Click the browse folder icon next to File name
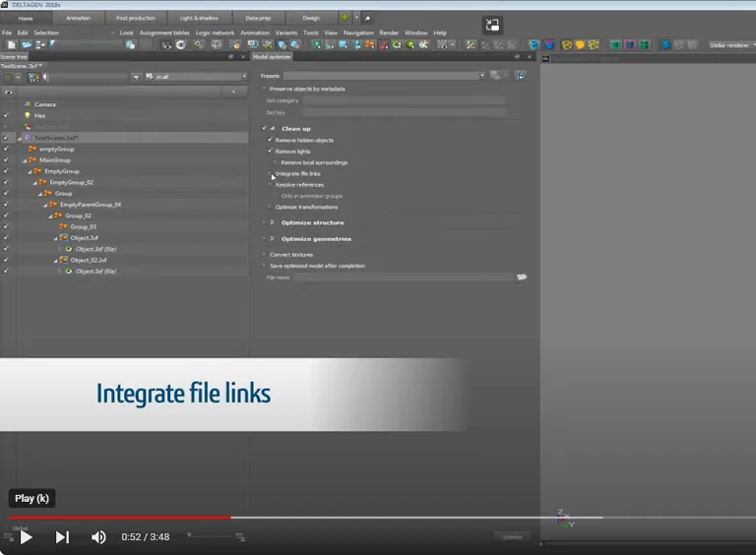 click(522, 277)
